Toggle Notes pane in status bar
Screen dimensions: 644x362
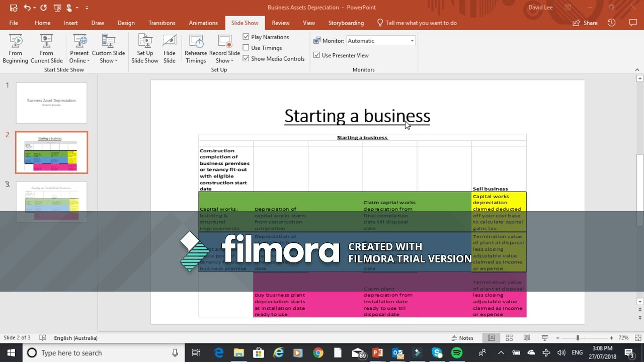pos(462,338)
